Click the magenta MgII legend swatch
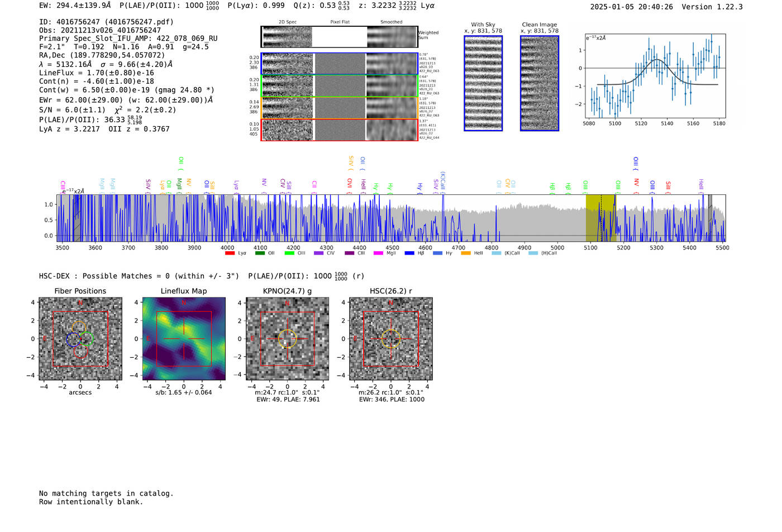Viewport: 782px width, 532px height. tap(378, 253)
